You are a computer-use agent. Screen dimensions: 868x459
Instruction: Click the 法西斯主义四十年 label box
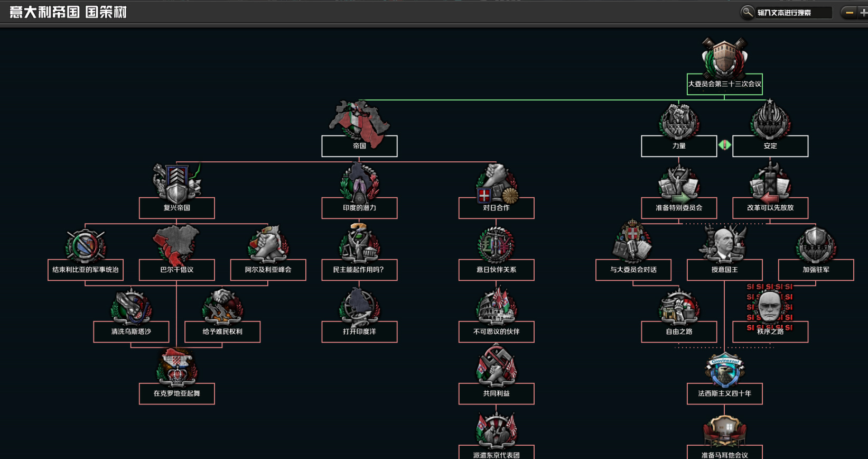click(x=724, y=393)
